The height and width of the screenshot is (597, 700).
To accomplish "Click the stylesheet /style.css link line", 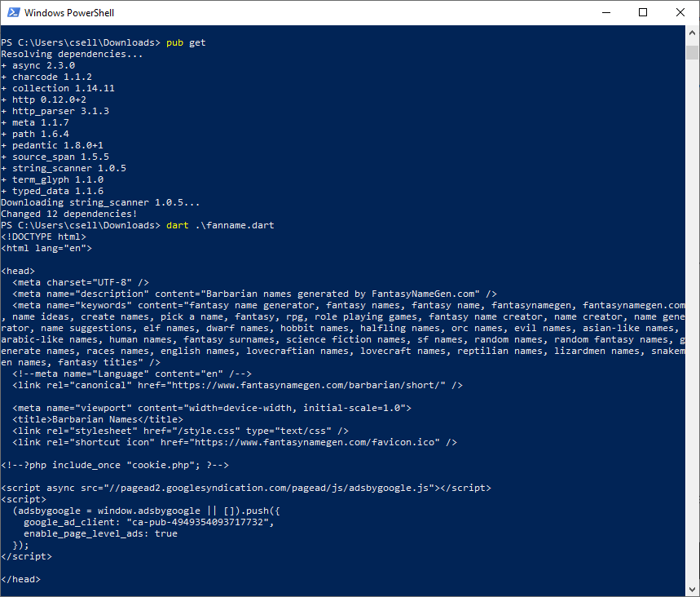I will [x=180, y=431].
